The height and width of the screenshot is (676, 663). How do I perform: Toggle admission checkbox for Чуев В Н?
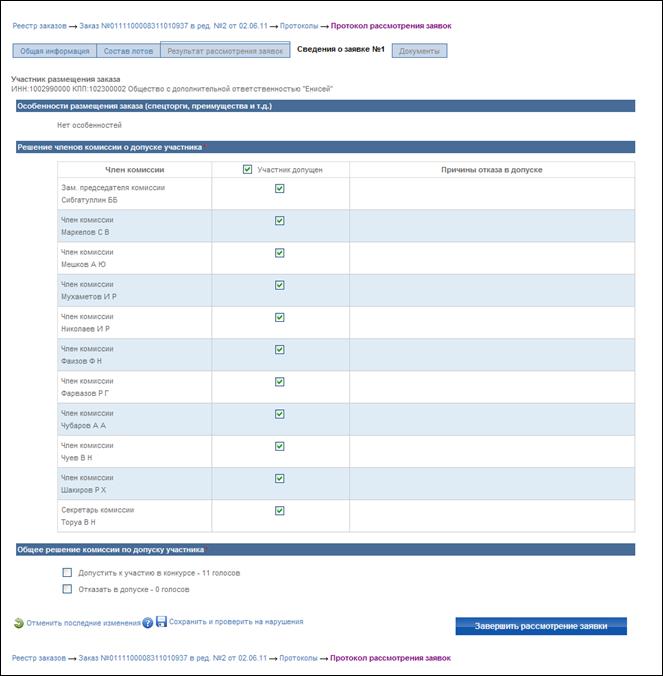point(280,446)
